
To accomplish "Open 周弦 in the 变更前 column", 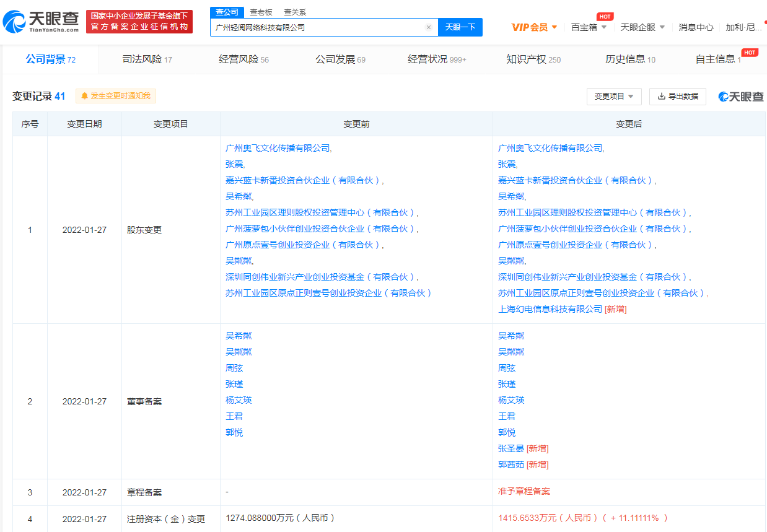I will tap(234, 368).
